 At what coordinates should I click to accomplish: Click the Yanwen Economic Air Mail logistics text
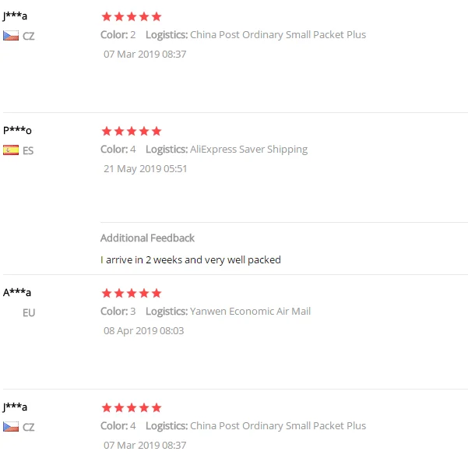coord(251,312)
